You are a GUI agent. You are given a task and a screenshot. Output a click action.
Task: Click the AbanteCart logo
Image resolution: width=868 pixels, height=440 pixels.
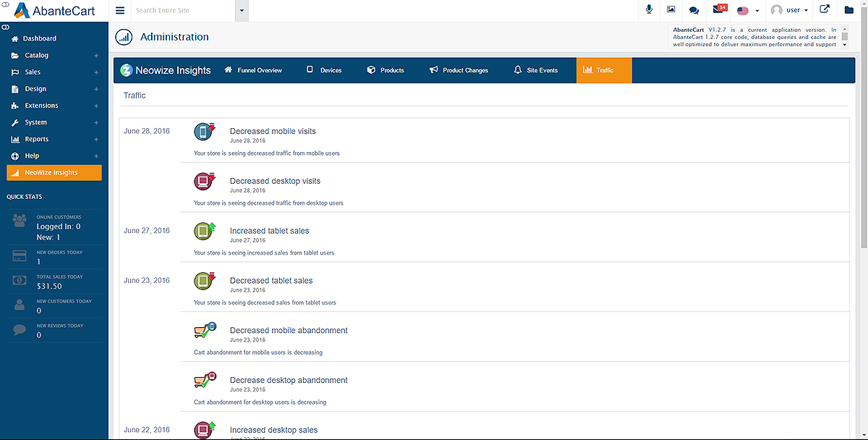coord(54,11)
